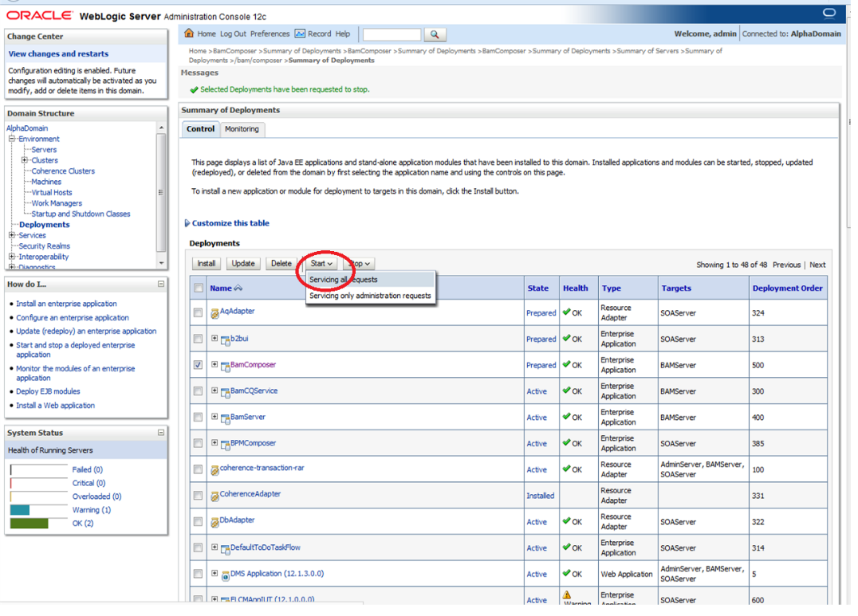Check the b2bui row checkbox

tap(198, 339)
